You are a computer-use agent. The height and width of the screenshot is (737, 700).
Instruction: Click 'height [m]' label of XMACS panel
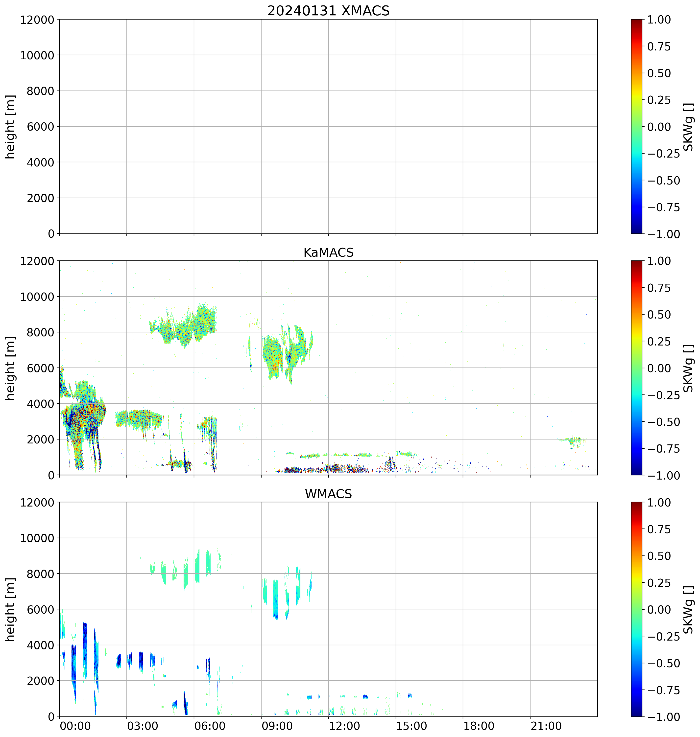[x=10, y=126]
